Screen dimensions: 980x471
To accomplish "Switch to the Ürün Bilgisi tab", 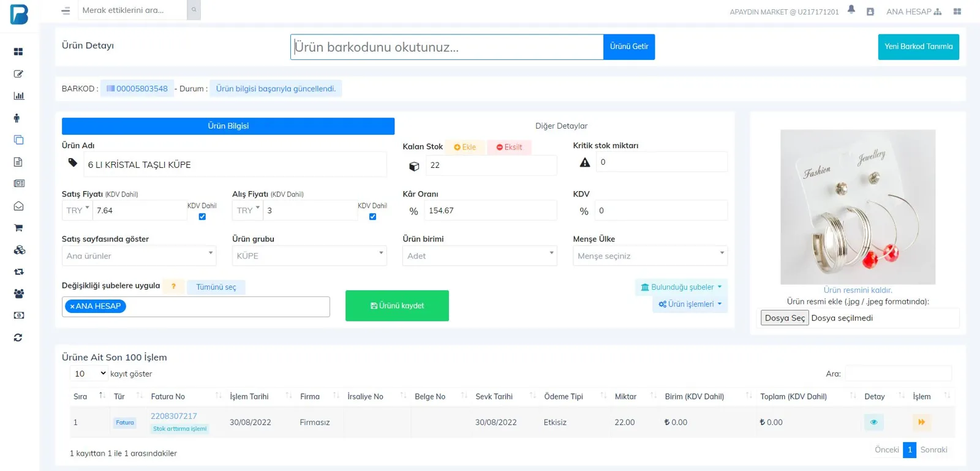I will (228, 126).
